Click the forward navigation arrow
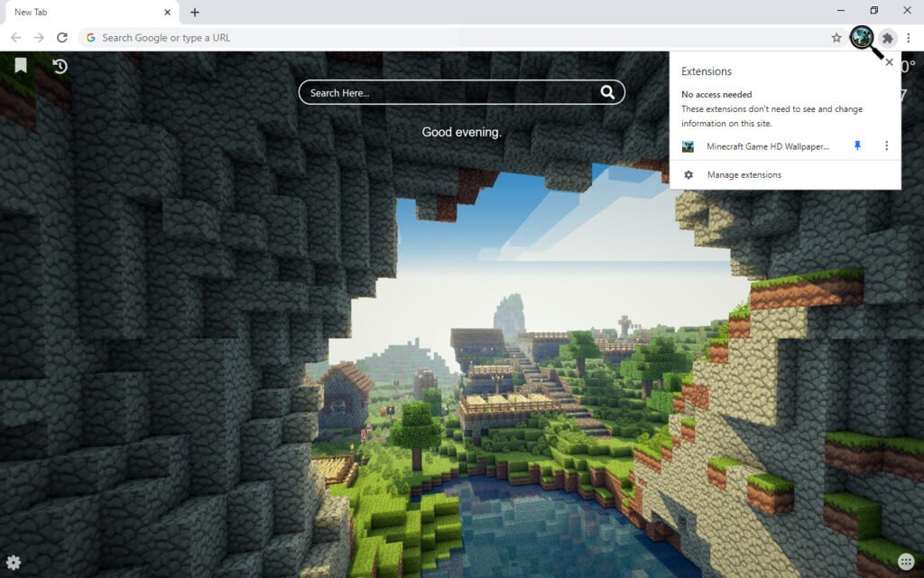 pos(38,38)
